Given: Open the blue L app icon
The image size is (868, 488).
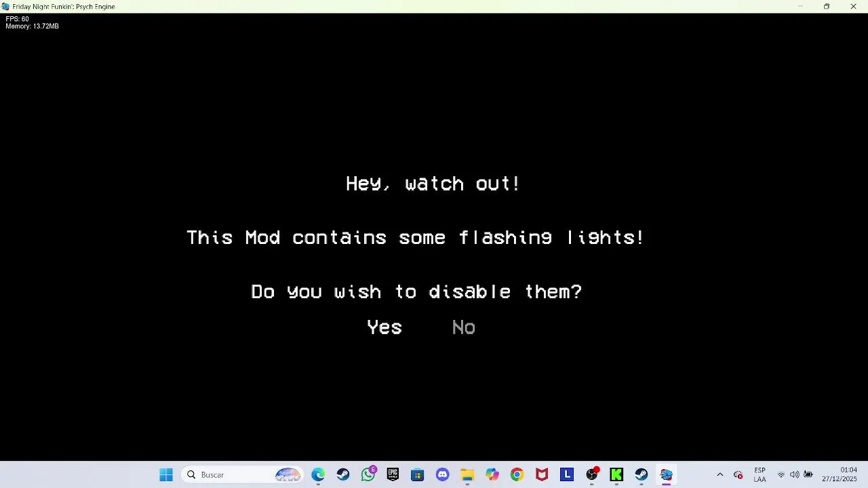Looking at the screenshot, I should tap(567, 475).
